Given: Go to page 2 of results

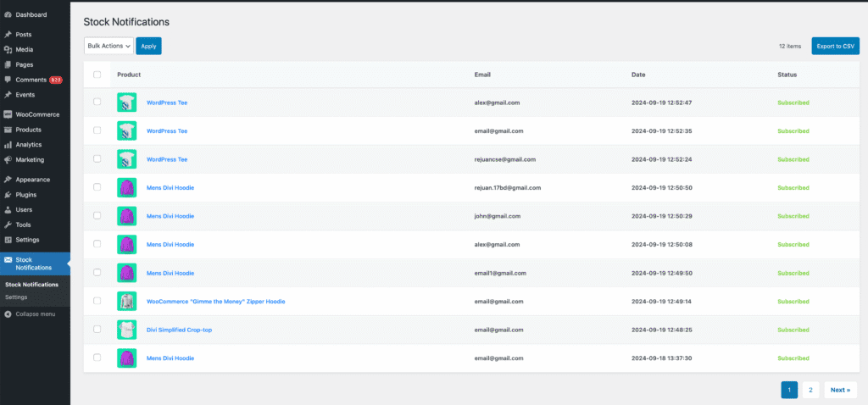Looking at the screenshot, I should tap(810, 390).
